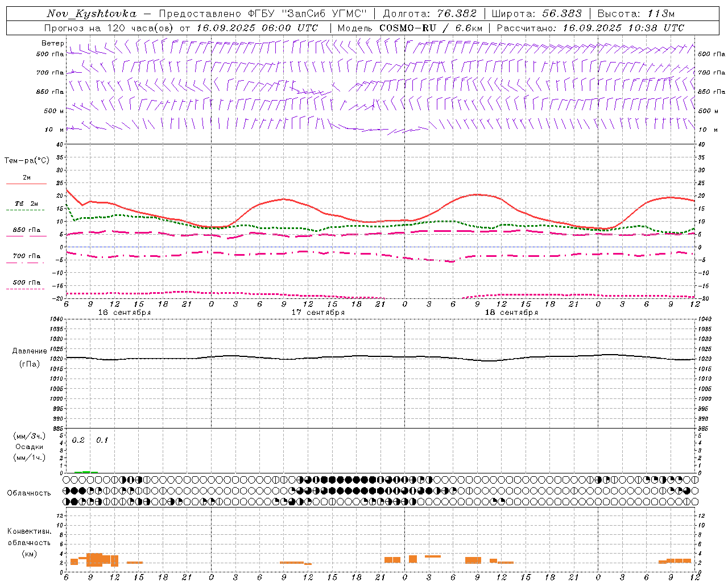This screenshot has width=728, height=582.
Task: Click the date label "17 сентября"
Action: tap(318, 313)
